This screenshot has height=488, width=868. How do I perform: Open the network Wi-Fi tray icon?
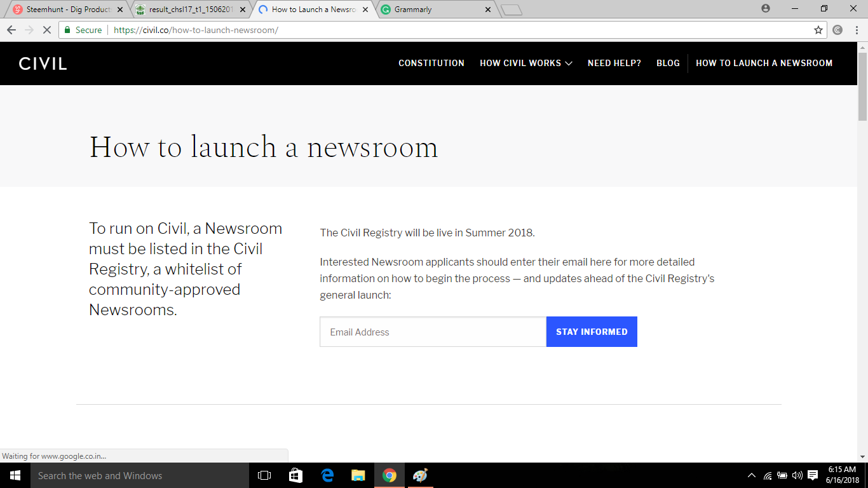[x=768, y=475]
